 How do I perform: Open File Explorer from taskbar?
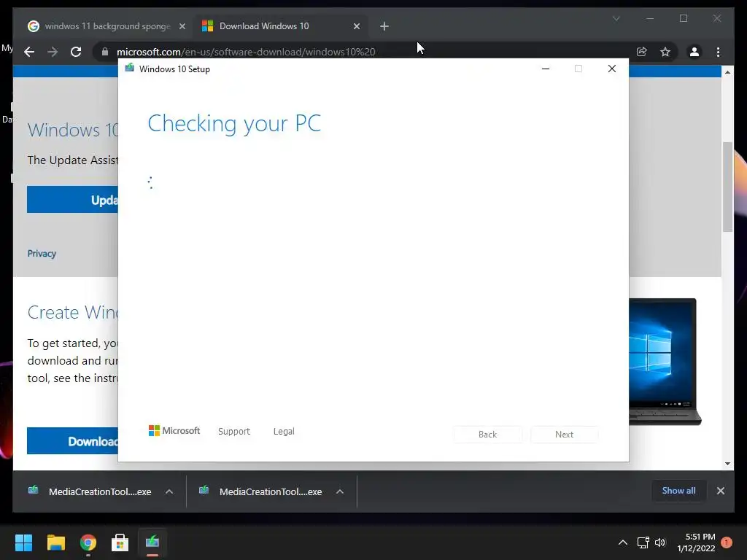coord(55,542)
